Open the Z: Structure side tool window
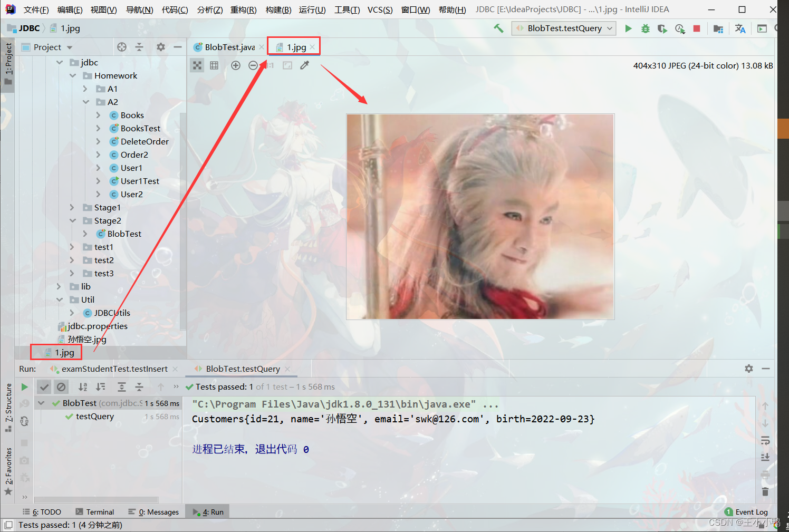This screenshot has height=532, width=789. tap(8, 408)
